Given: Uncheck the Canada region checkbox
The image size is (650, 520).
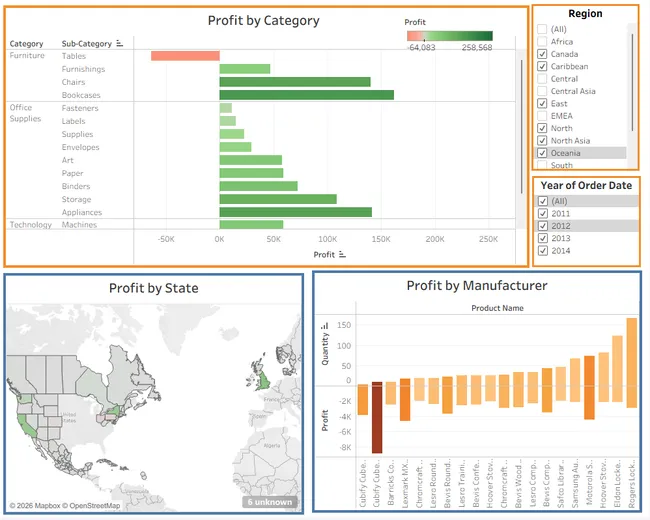Looking at the screenshot, I should (542, 54).
